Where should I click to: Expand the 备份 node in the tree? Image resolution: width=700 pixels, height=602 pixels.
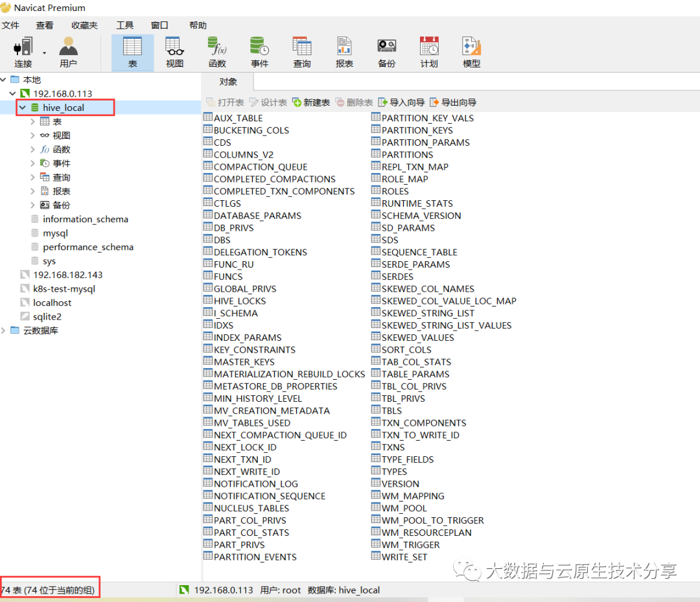coord(32,205)
